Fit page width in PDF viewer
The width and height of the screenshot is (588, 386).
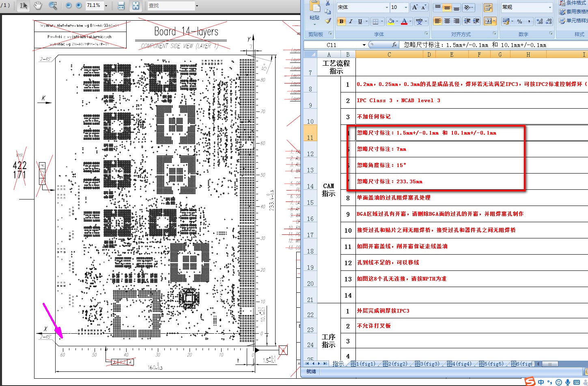[121, 6]
